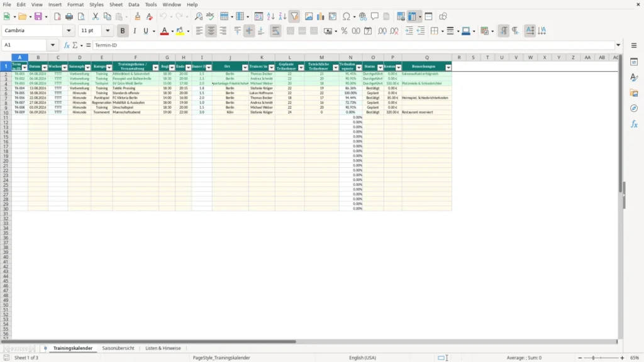Open the font name dropdown
Image resolution: width=644 pixels, height=362 pixels.
pos(69,30)
